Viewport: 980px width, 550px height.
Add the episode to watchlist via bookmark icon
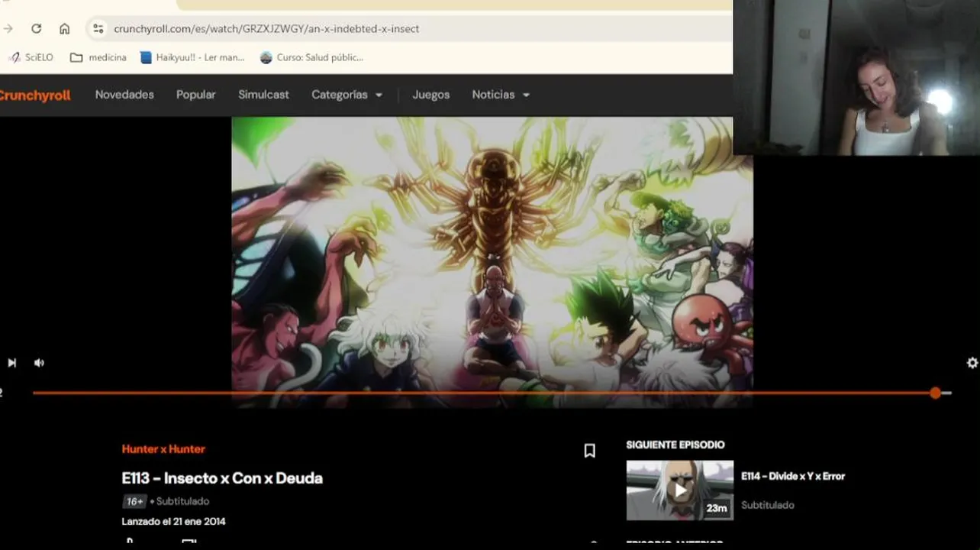click(x=589, y=451)
